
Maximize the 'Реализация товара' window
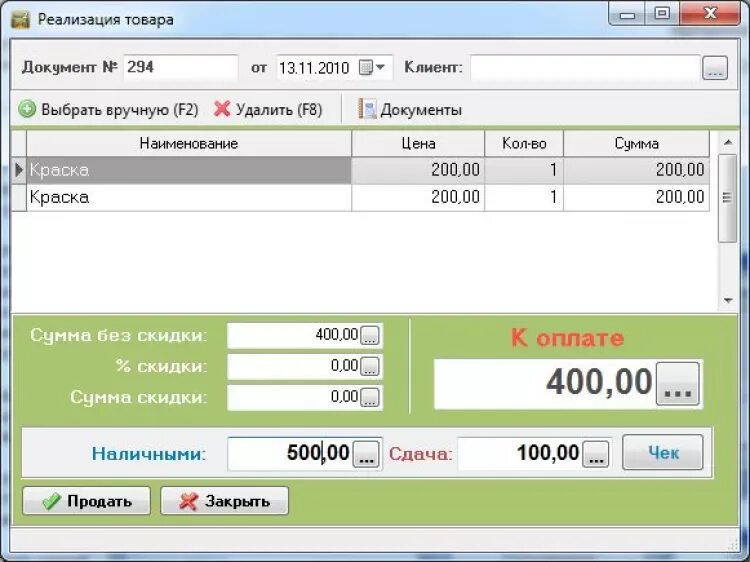coord(662,14)
